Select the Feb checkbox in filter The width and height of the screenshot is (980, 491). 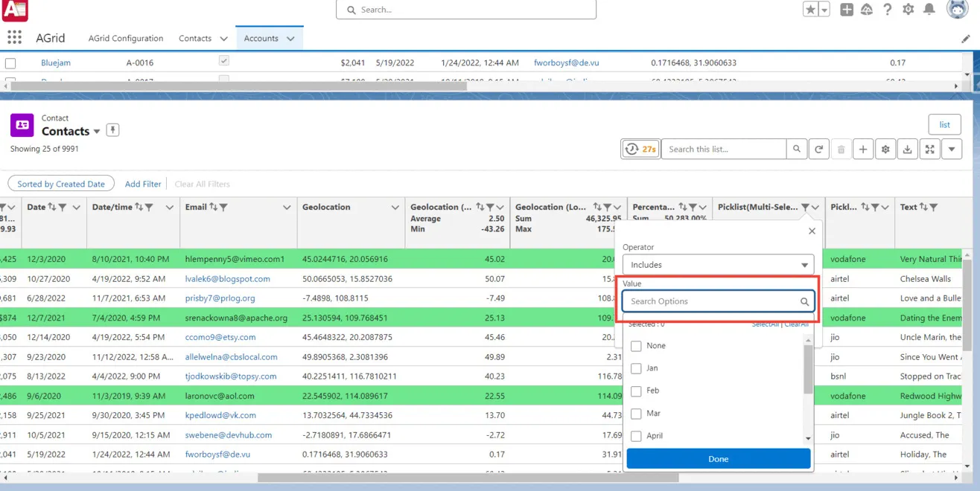coord(637,391)
